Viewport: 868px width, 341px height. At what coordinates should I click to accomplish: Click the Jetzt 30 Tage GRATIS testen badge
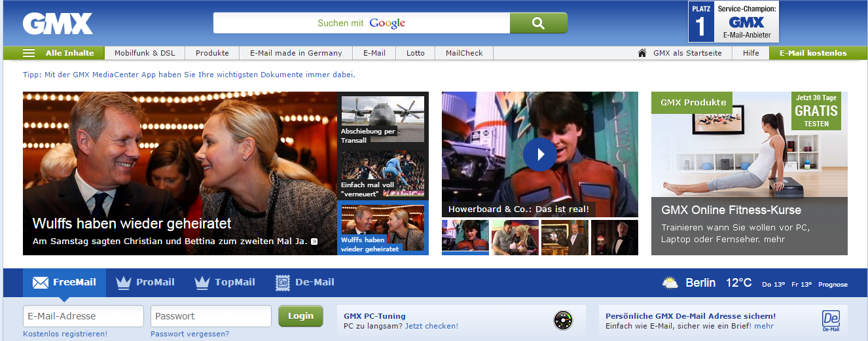pos(816,111)
